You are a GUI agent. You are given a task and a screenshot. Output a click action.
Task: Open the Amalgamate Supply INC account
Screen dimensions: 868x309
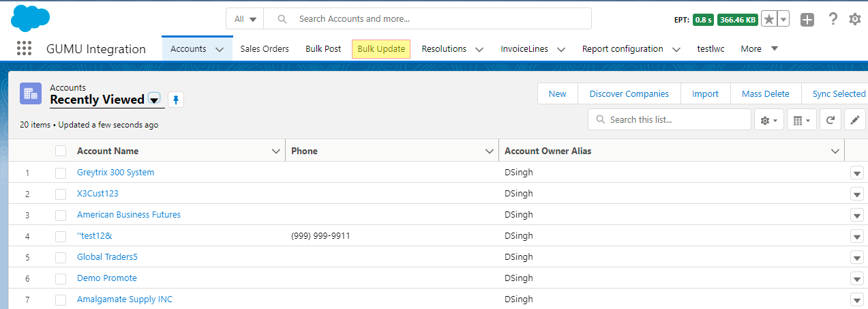point(125,299)
